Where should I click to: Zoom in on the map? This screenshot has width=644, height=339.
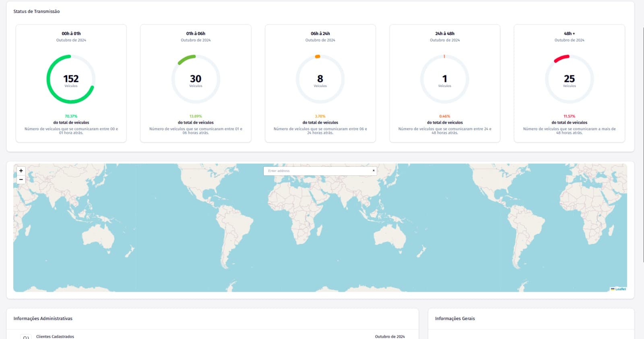[x=21, y=171]
